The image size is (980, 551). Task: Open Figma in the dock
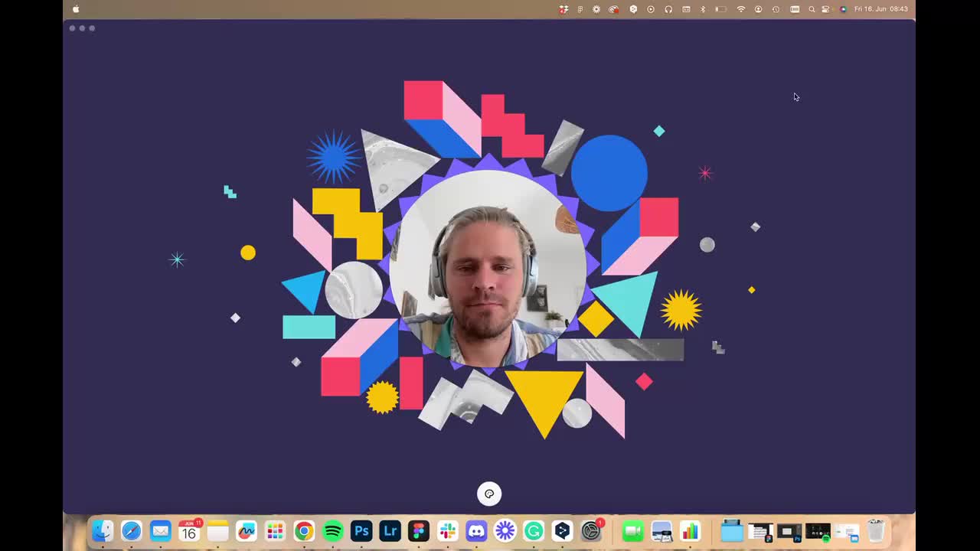[419, 531]
